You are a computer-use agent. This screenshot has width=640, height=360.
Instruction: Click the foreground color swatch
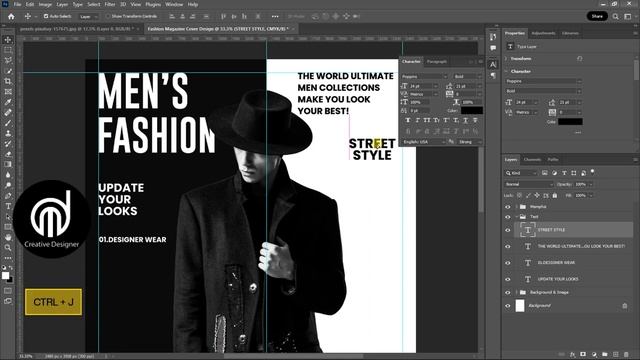click(x=5, y=276)
